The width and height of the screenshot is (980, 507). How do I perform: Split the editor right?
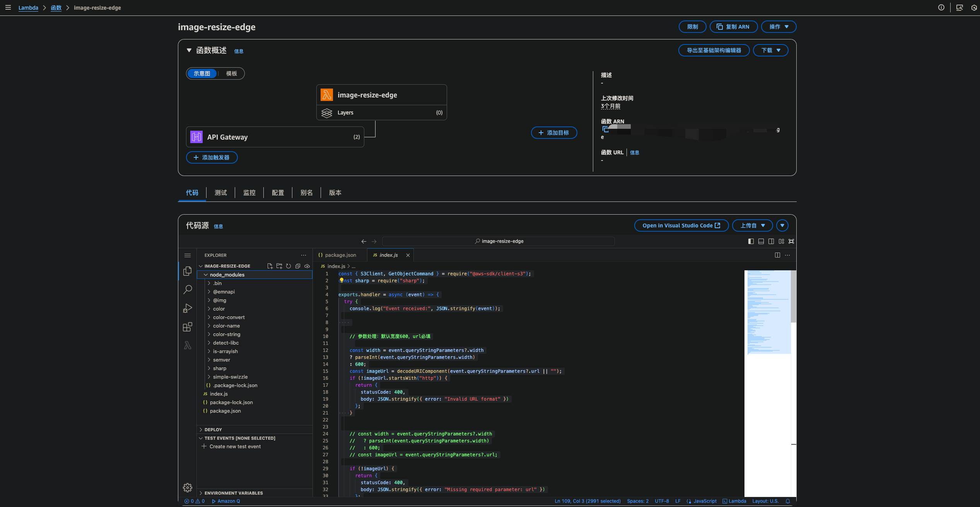(x=777, y=255)
